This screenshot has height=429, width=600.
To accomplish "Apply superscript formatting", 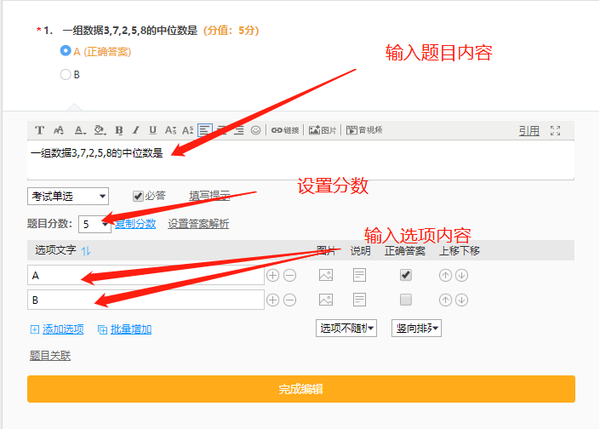I will pos(188,130).
